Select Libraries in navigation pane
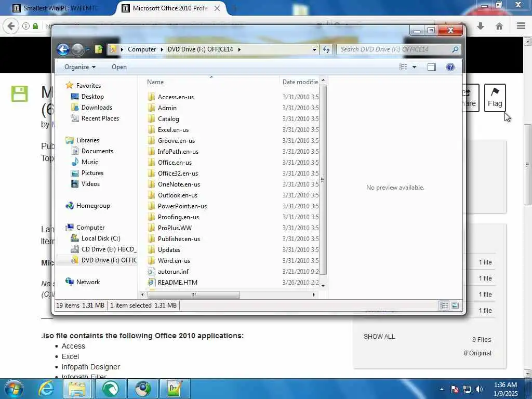Screen dimensions: 532x399 point(87,140)
